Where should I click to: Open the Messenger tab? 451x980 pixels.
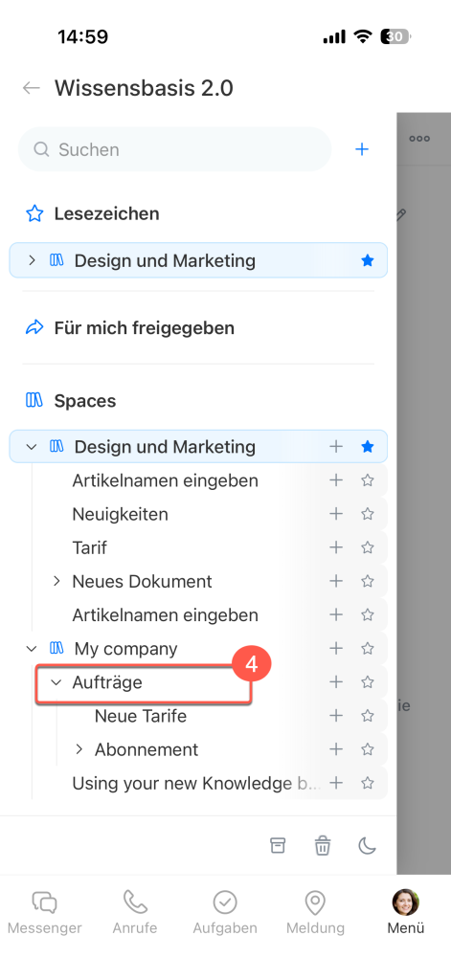[x=44, y=912]
